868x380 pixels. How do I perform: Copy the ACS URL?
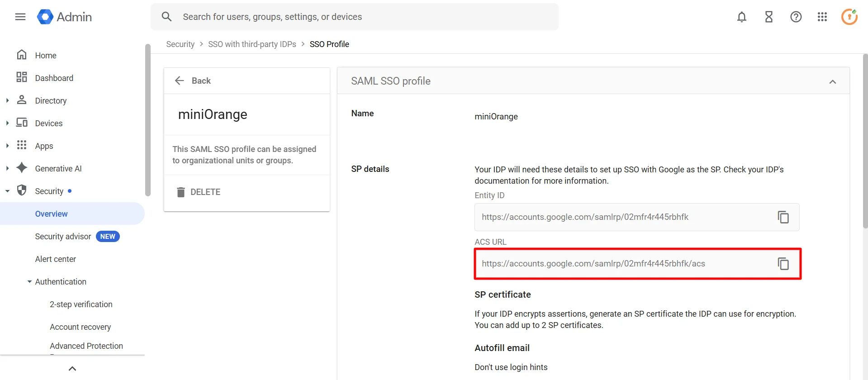pyautogui.click(x=783, y=264)
